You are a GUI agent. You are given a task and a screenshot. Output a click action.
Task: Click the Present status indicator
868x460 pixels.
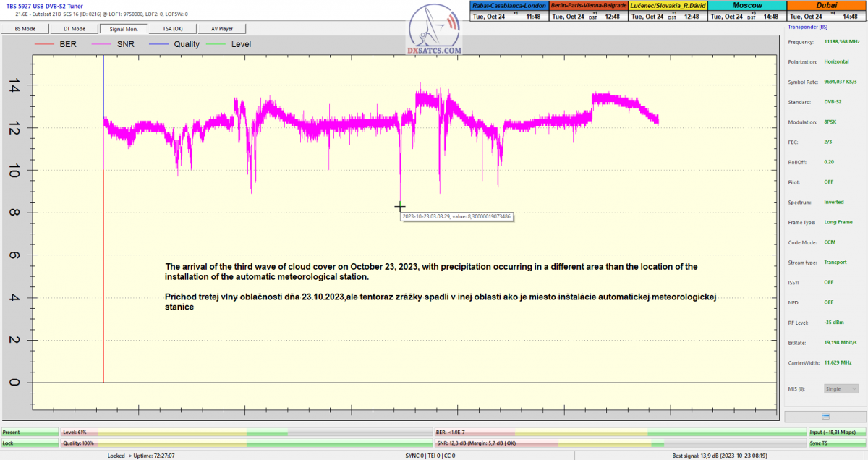click(x=30, y=432)
